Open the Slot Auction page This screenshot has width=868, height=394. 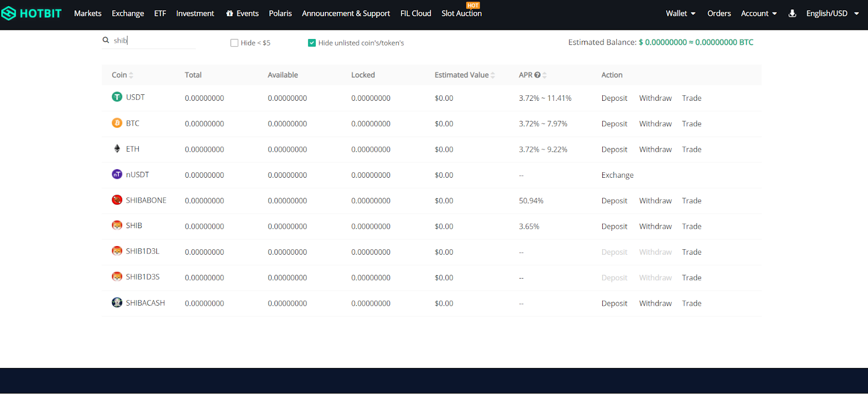click(462, 14)
